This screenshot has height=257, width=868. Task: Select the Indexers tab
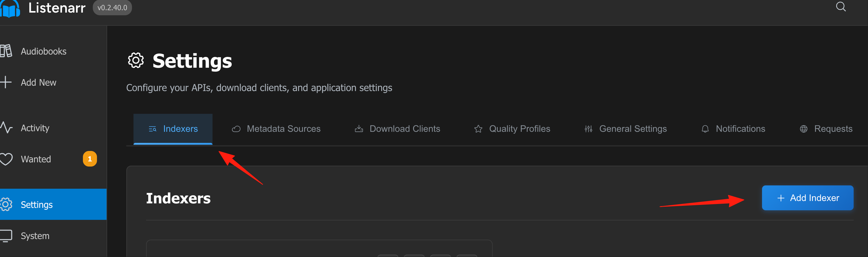(x=173, y=129)
